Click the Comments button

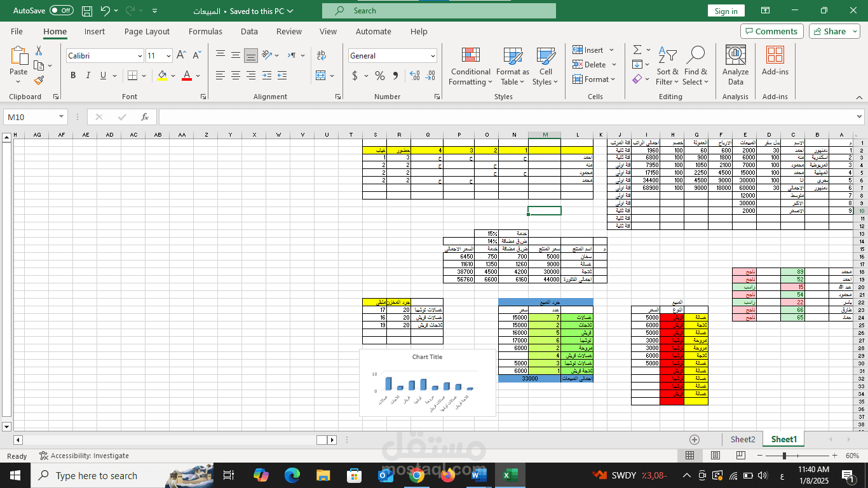point(771,31)
